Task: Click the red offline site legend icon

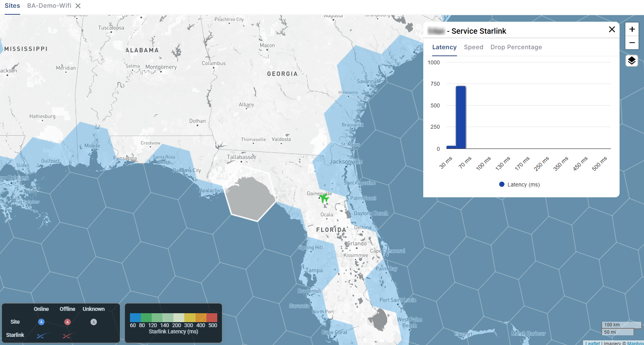Action: click(x=68, y=322)
